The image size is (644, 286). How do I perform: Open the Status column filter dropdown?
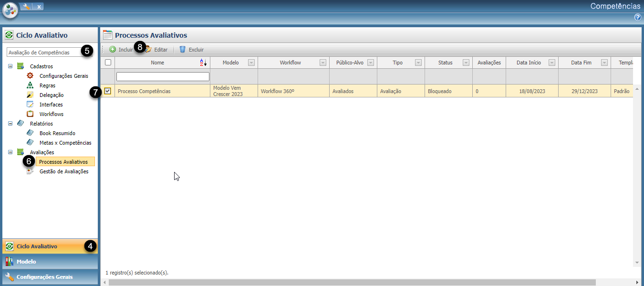pyautogui.click(x=466, y=63)
